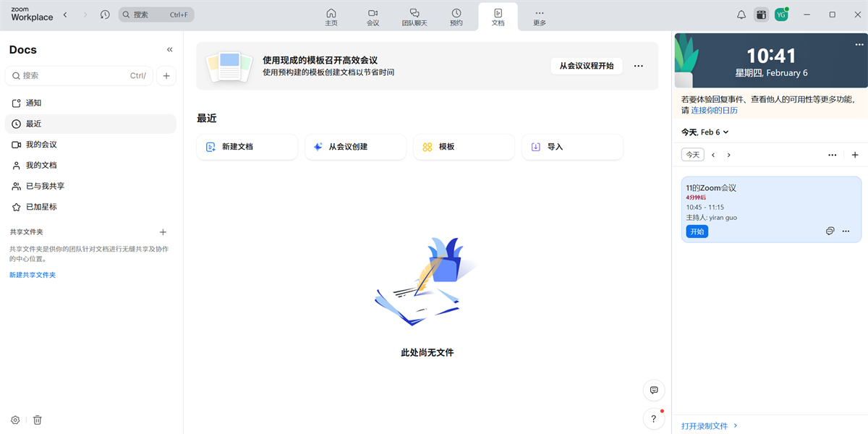This screenshot has height=434, width=868.
Task: Open 我的文档 from the left sidebar
Action: click(38, 165)
